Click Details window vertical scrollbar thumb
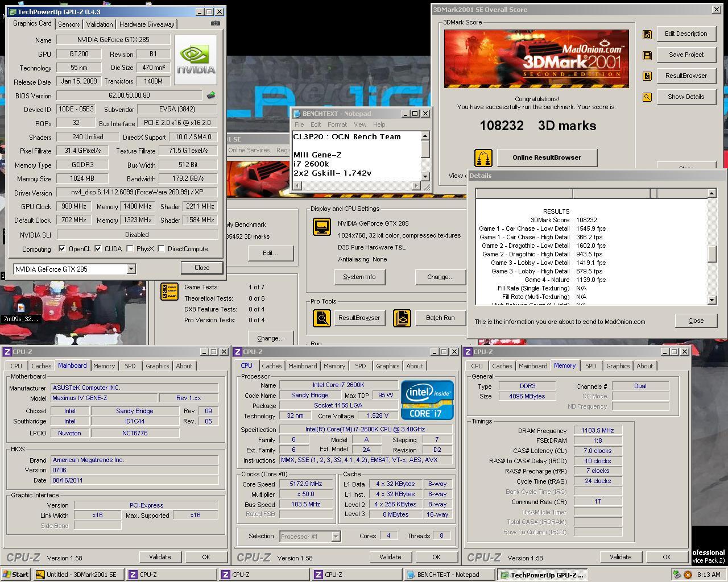Image resolution: width=728 pixels, height=582 pixels. pos(712,253)
